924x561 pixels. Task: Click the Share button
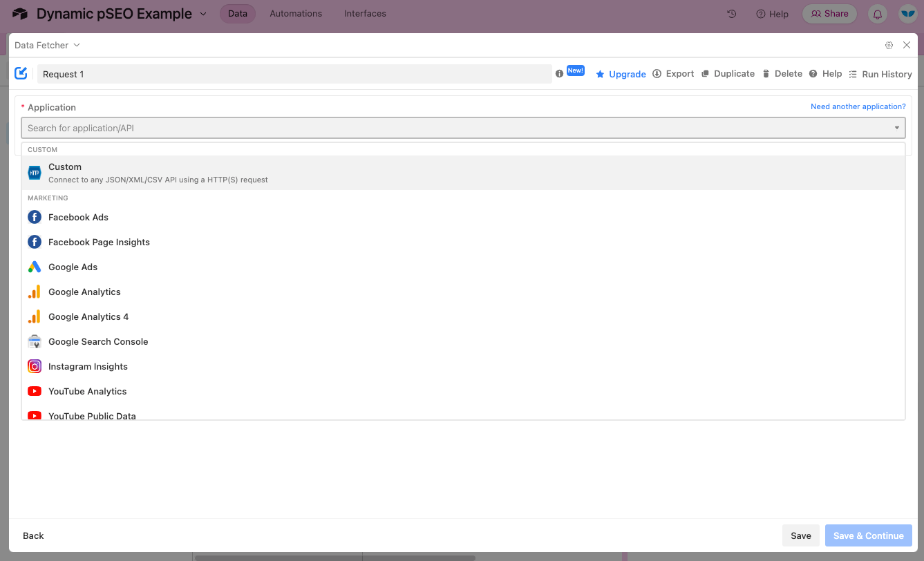[829, 14]
